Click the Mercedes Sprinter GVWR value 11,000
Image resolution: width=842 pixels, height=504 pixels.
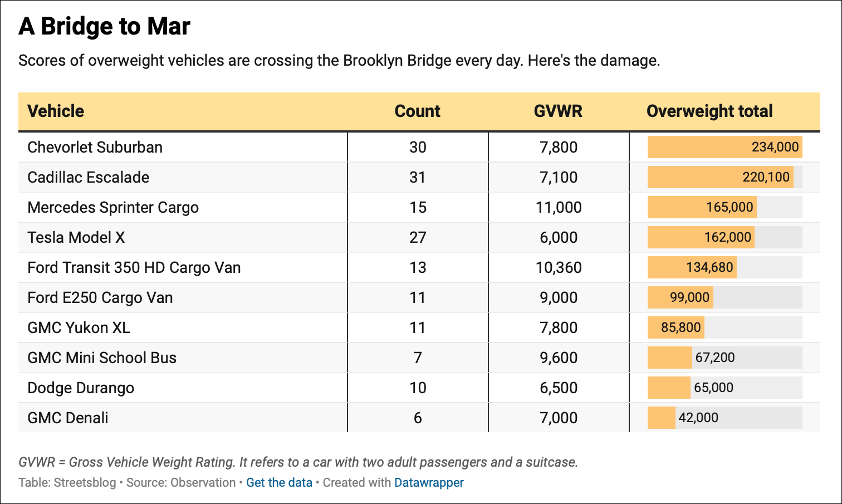[x=559, y=207]
